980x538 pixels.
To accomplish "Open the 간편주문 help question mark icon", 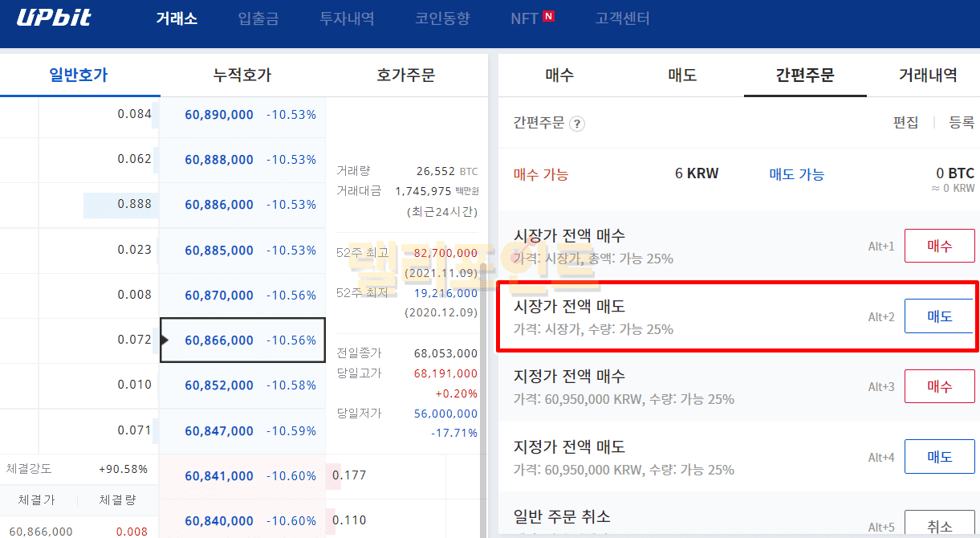I will (x=577, y=124).
